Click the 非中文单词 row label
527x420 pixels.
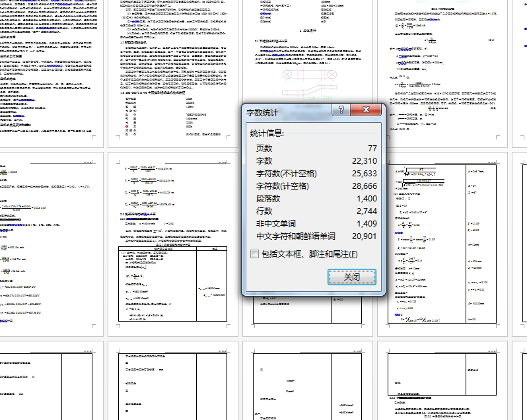coord(275,224)
